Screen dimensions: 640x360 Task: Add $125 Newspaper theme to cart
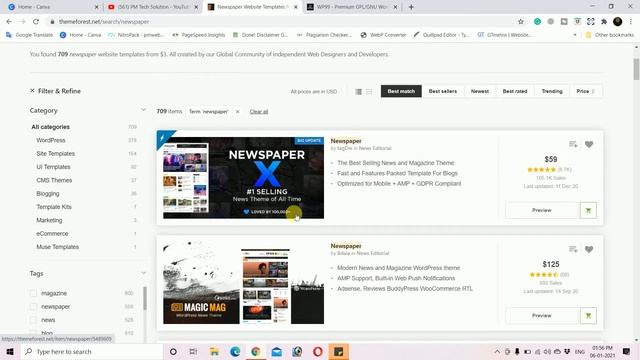tap(588, 316)
